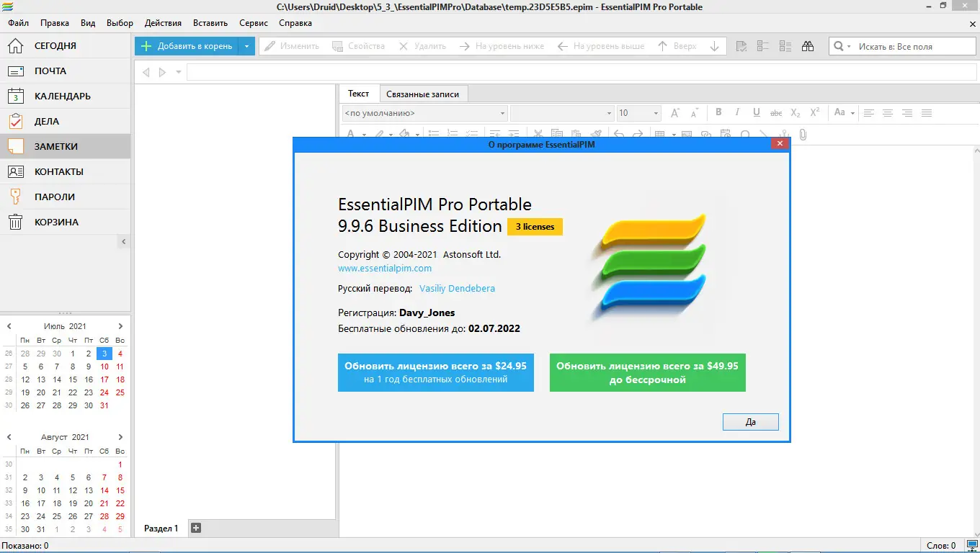
Task: Undo with the undo arrow icon
Action: click(618, 134)
